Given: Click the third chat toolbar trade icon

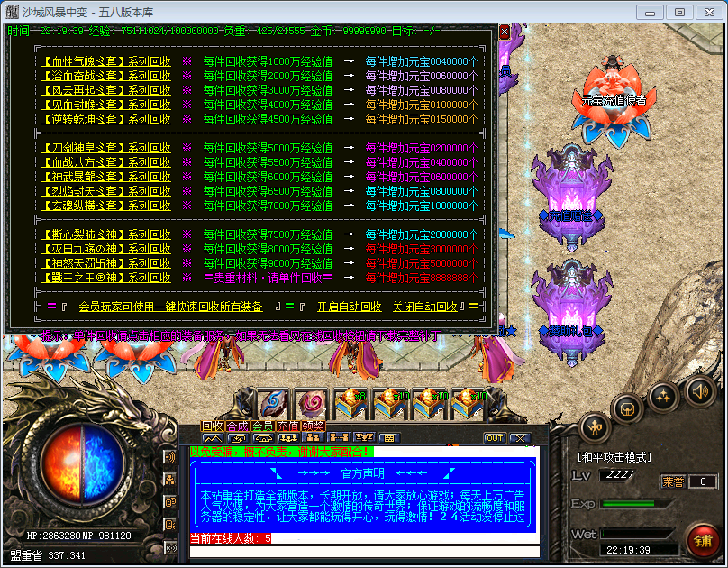Looking at the screenshot, I should click(263, 438).
